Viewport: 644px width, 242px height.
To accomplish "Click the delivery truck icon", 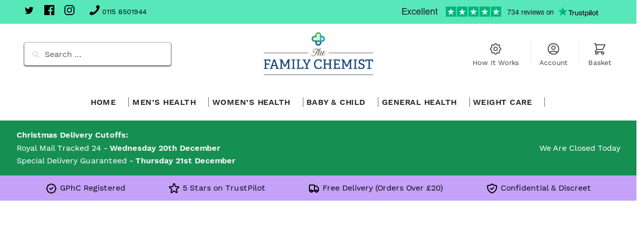I will point(314,189).
